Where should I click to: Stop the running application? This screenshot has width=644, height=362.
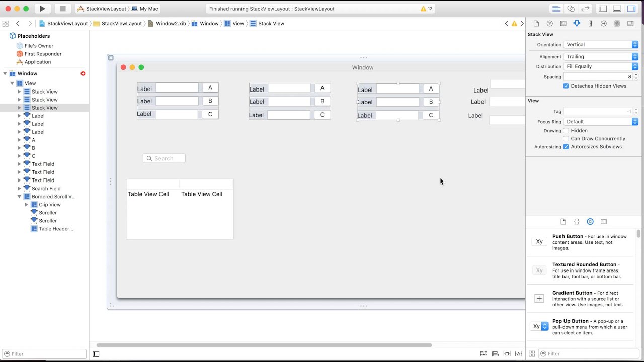63,9
